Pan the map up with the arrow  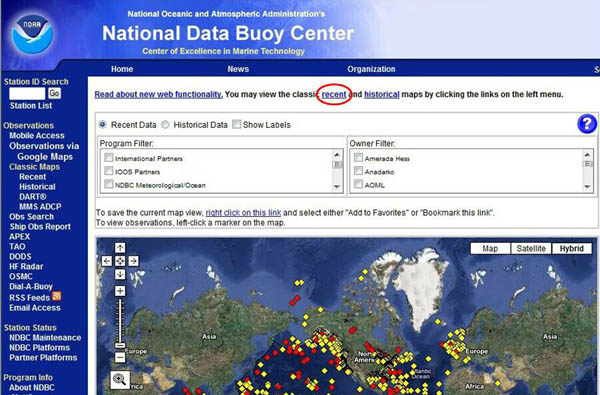coord(120,248)
